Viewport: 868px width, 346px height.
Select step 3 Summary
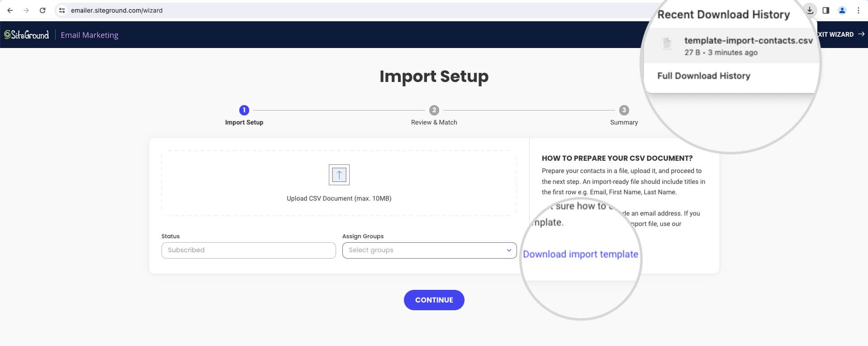point(624,116)
